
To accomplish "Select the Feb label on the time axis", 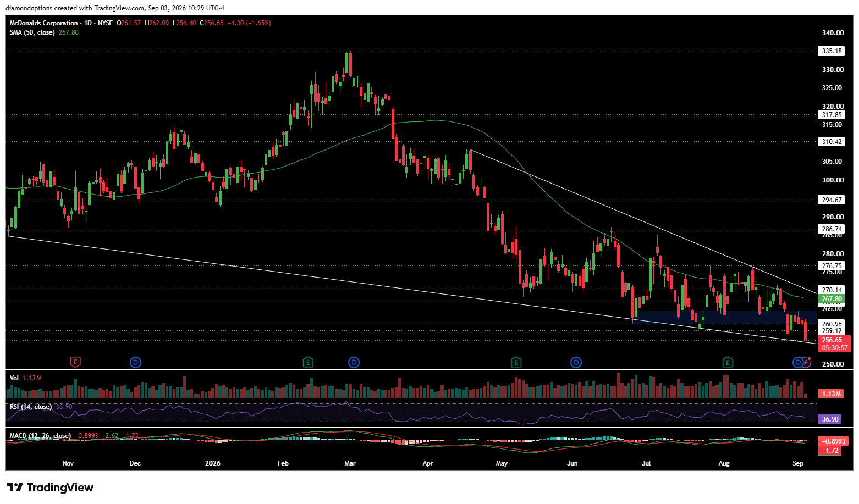I will (283, 463).
